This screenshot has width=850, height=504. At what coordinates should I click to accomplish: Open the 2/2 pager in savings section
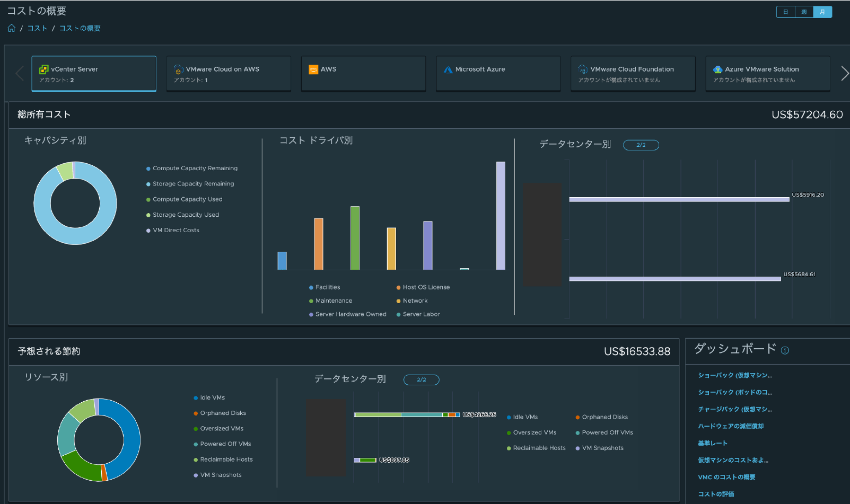(422, 380)
